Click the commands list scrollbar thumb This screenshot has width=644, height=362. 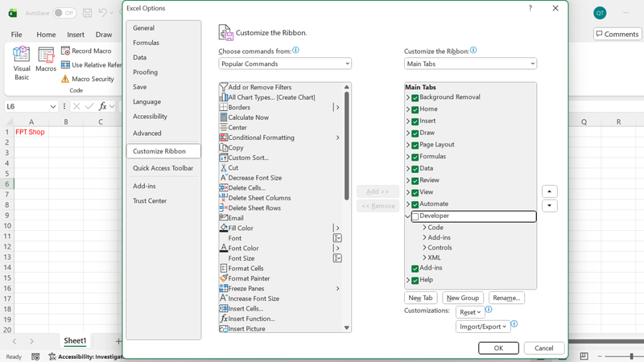(347, 146)
